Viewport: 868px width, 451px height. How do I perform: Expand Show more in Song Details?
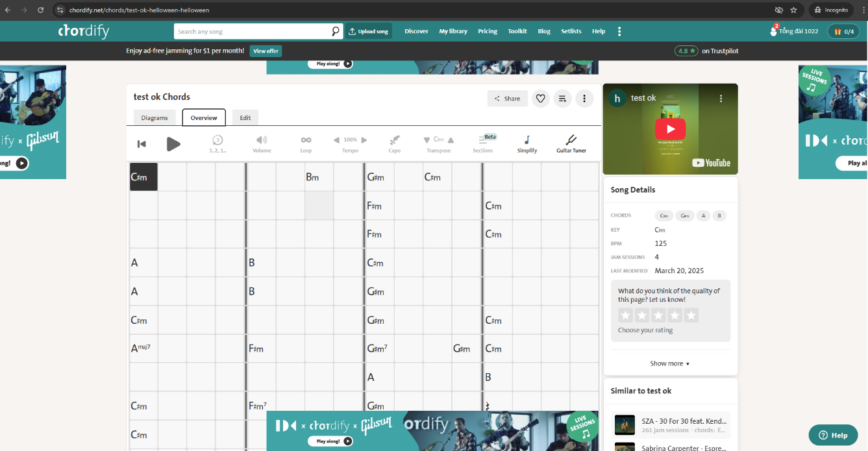point(669,363)
